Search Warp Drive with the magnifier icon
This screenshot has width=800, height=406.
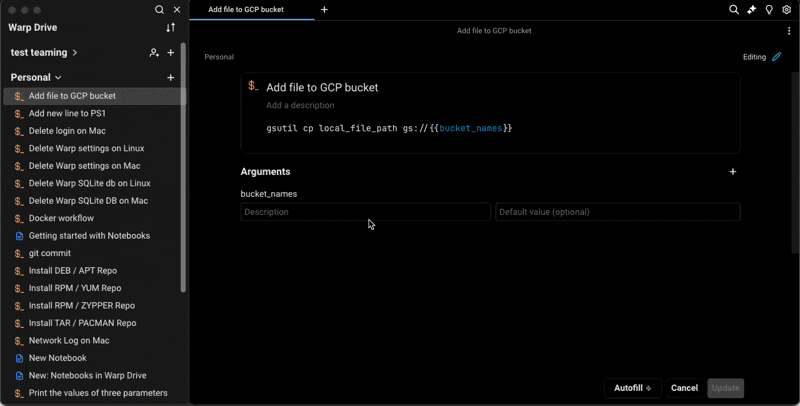[x=159, y=9]
